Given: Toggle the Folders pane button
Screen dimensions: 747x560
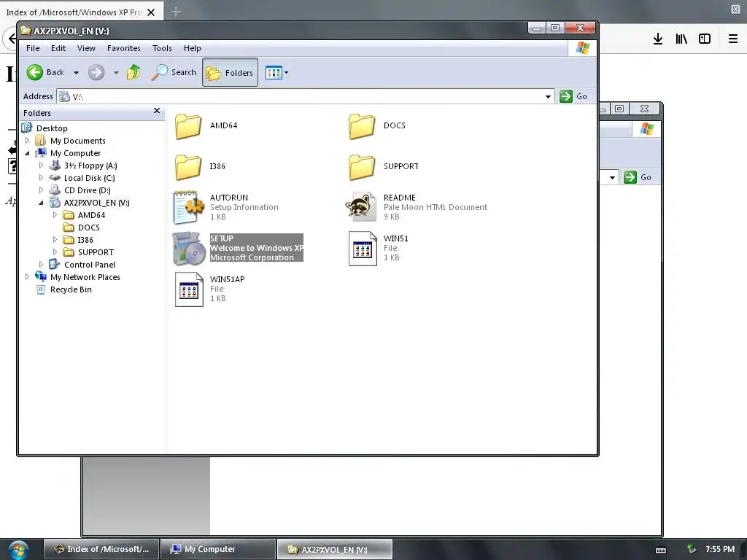Looking at the screenshot, I should [x=230, y=72].
